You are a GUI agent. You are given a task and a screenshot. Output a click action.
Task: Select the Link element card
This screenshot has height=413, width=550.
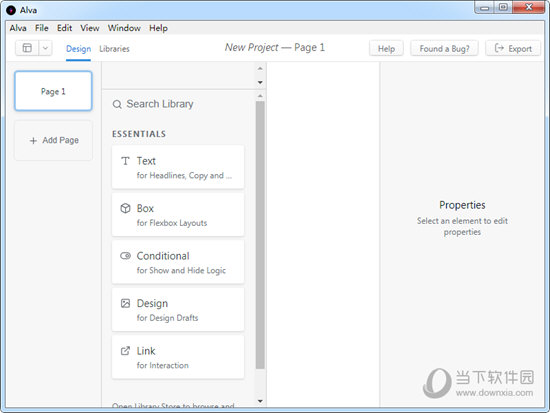coord(178,357)
